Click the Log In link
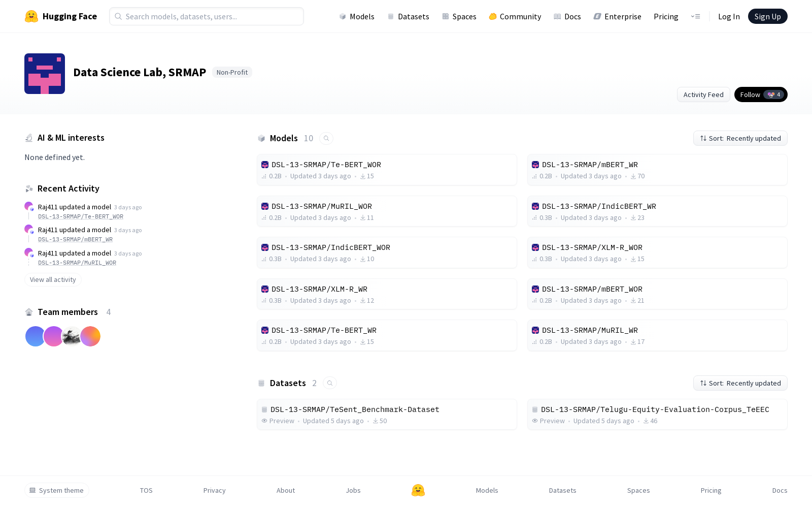The width and height of the screenshot is (812, 508). click(x=729, y=16)
